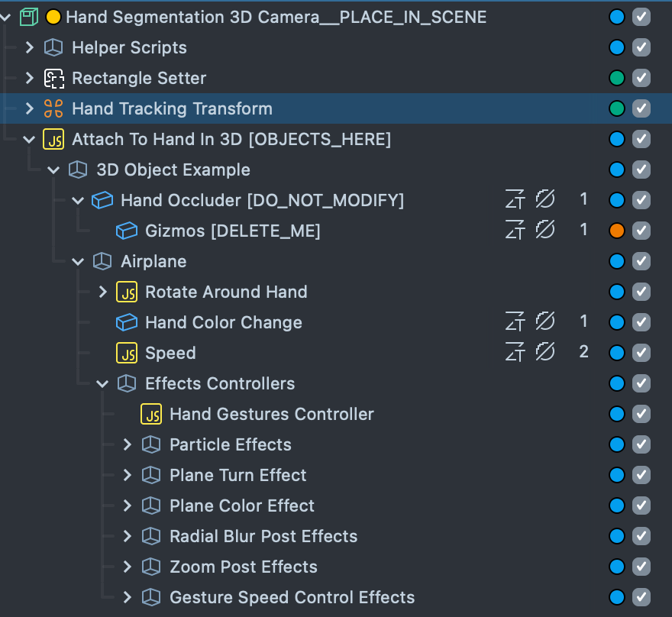Click the orange layer dot on Gizmos
Screen dimensions: 672x617
(617, 231)
